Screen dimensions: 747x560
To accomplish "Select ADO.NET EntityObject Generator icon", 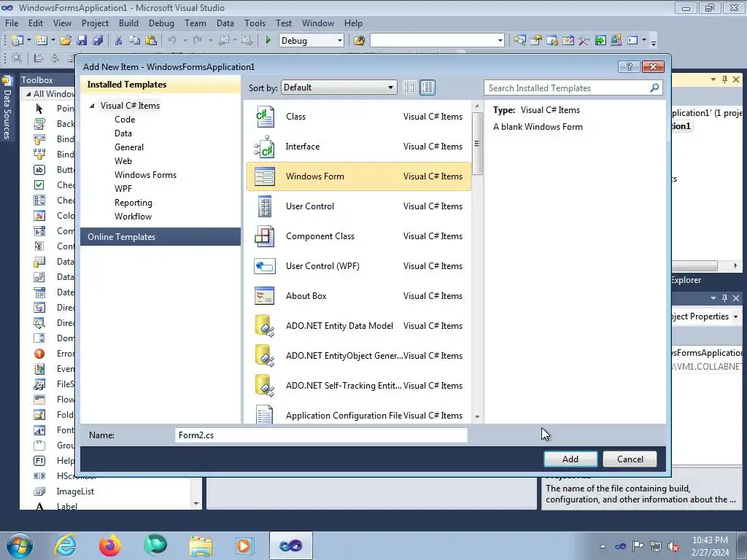I will (x=264, y=356).
